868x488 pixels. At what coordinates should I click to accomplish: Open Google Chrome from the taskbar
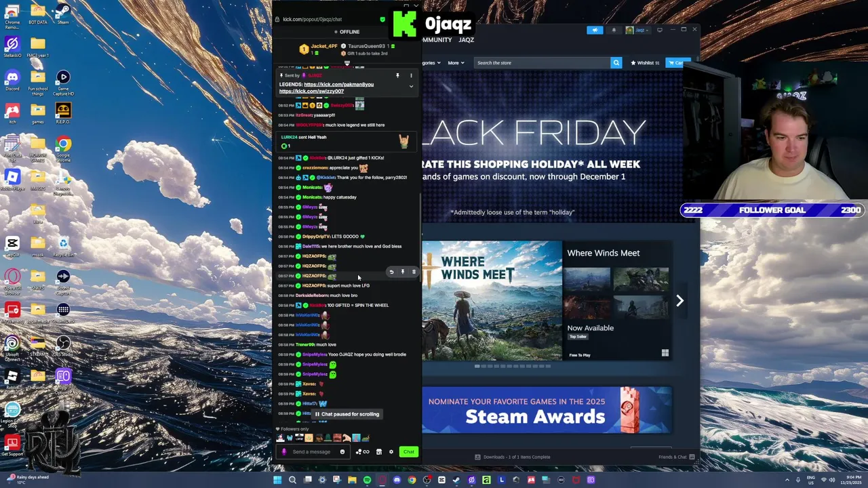click(412, 480)
